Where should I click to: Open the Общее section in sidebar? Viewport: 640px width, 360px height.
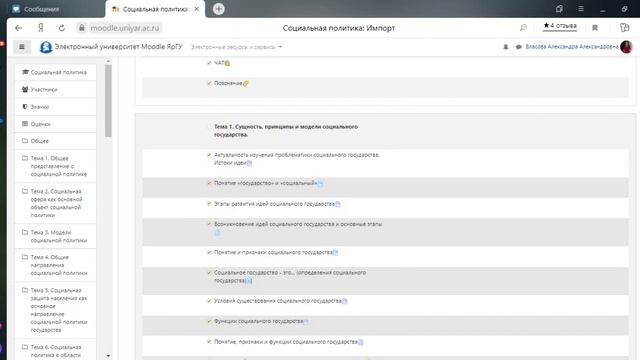click(x=56, y=141)
